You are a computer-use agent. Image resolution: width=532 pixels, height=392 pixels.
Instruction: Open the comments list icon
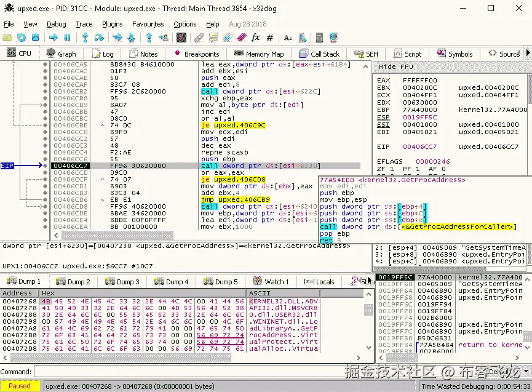(x=213, y=38)
